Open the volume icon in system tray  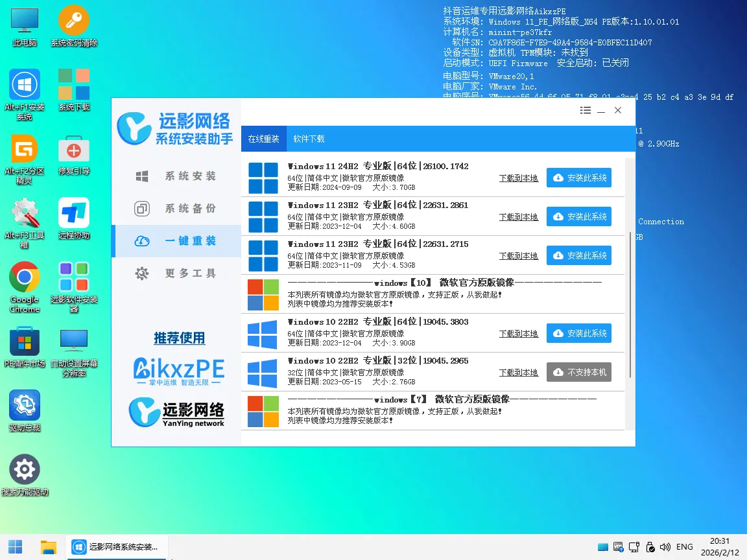click(665, 546)
